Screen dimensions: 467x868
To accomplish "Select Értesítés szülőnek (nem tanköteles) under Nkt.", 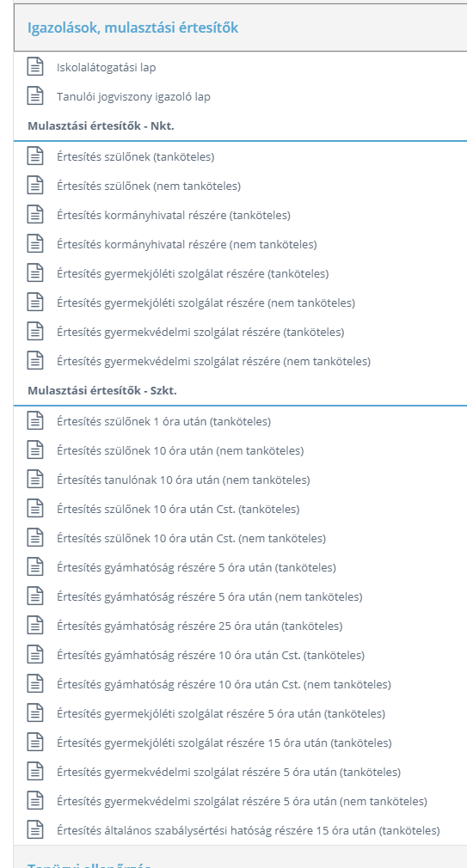I will tap(149, 186).
